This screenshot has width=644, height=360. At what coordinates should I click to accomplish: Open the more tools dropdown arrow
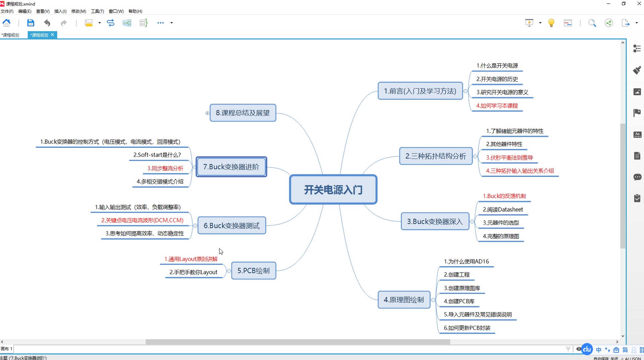171,23
